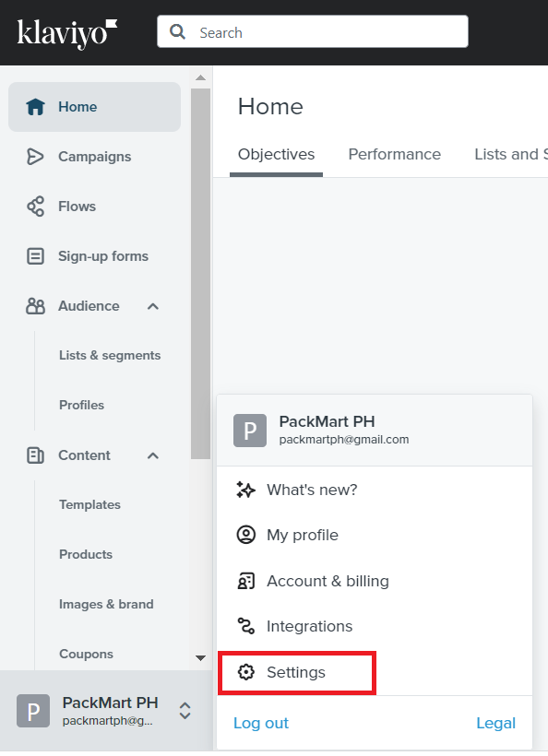The image size is (548, 756).
Task: Click the Sign-up forms icon
Action: click(35, 256)
